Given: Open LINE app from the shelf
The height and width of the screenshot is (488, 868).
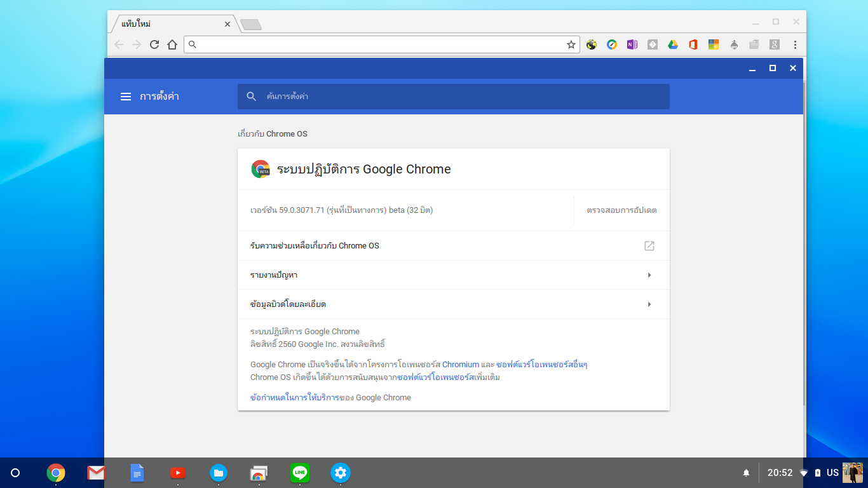Looking at the screenshot, I should tap(300, 473).
